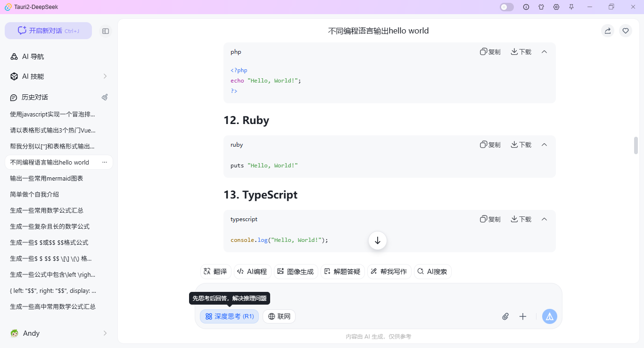Expand the Andy user profile menu
Viewport: 644px width, 348px height.
tap(59, 333)
